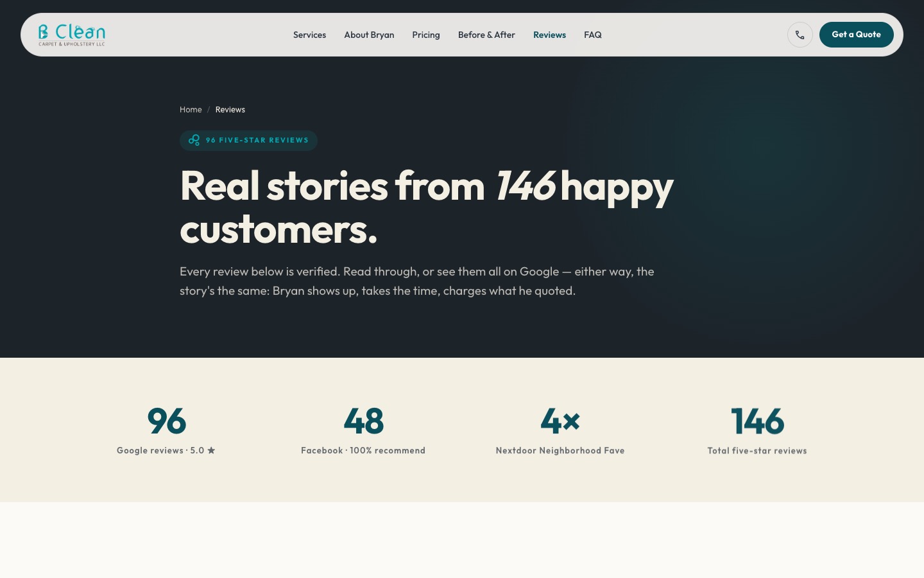Select the 48 Facebook recommend statistic
The height and width of the screenshot is (578, 924).
coord(363,422)
